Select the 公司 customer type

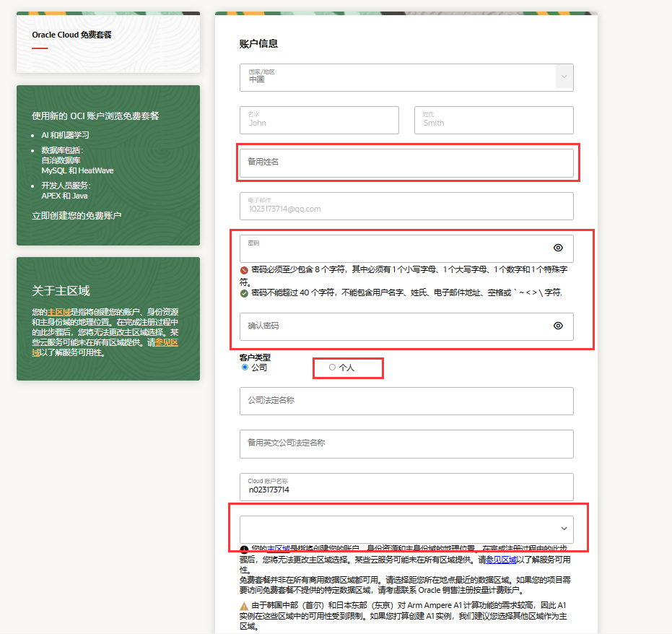tap(245, 366)
